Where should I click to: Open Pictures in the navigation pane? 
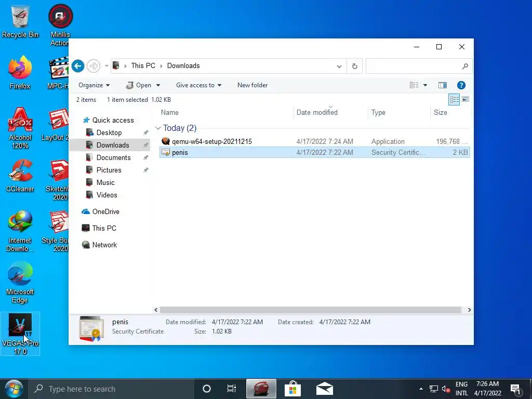(x=109, y=170)
